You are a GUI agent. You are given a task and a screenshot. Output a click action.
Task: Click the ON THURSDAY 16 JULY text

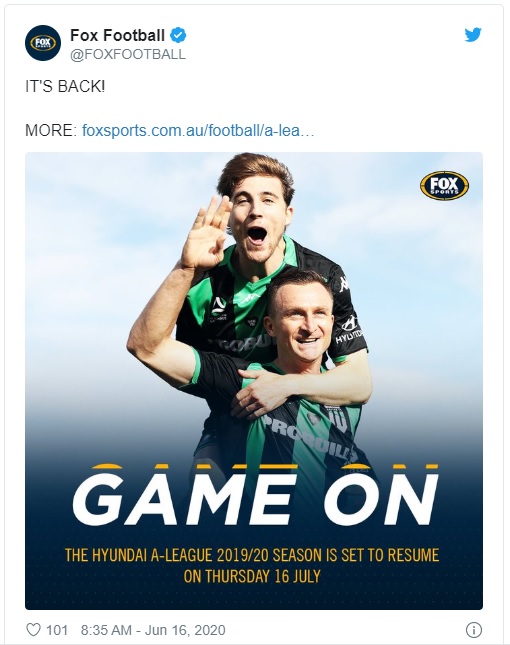252,576
